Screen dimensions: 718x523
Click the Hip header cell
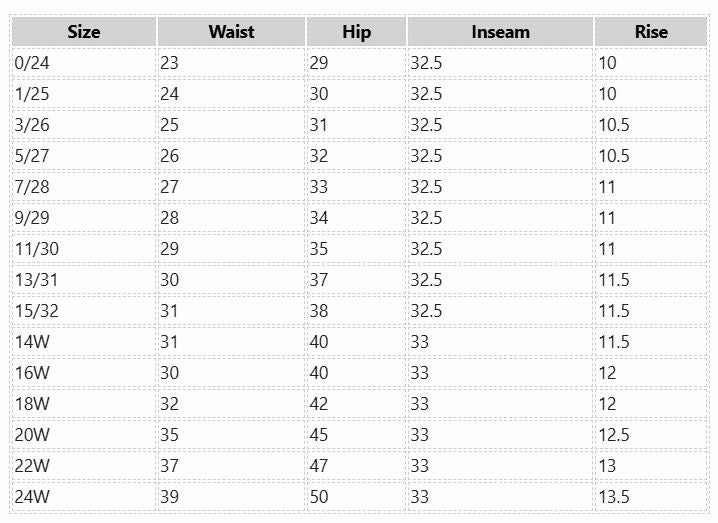pyautogui.click(x=356, y=32)
